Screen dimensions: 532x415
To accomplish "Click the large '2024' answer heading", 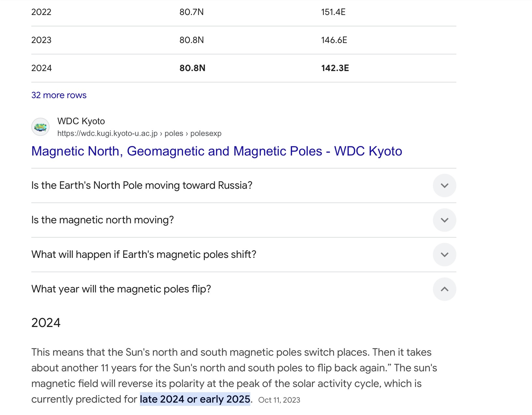I will 46,323.
